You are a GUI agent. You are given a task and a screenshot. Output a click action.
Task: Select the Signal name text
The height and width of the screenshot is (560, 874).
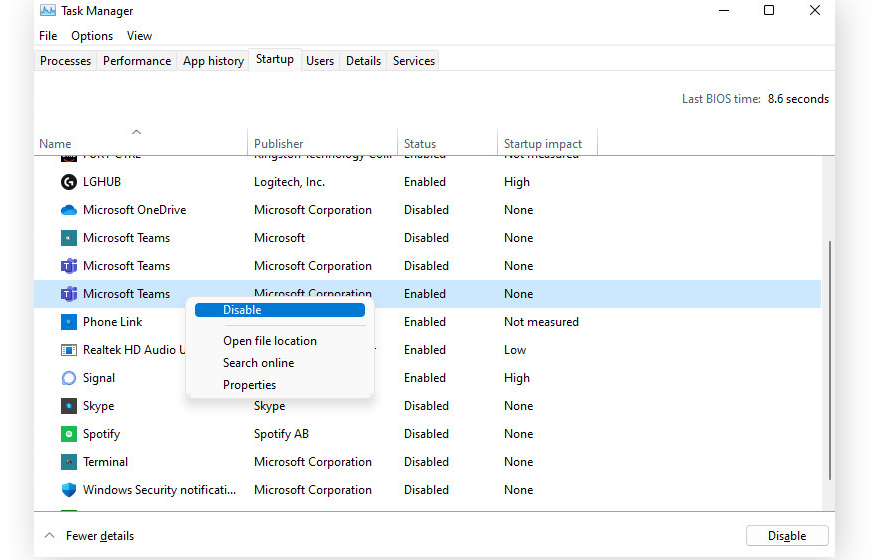tap(99, 378)
